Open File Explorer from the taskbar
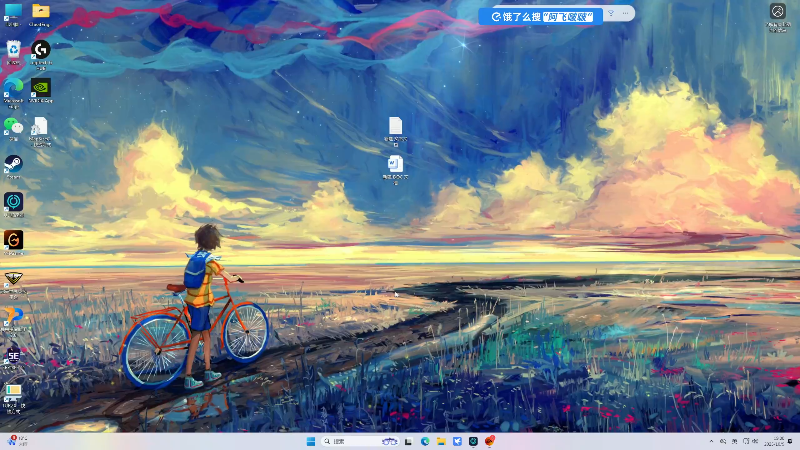The image size is (800, 450). tap(441, 441)
